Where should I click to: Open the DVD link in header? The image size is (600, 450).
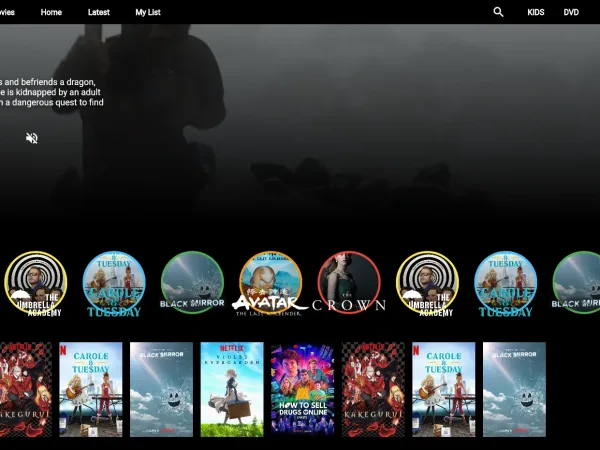(x=571, y=12)
